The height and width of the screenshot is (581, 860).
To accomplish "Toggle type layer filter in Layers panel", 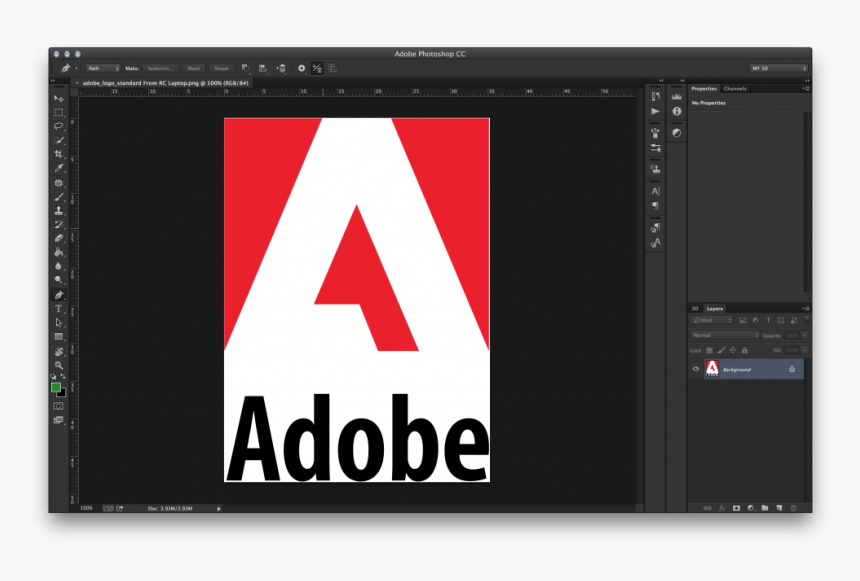I will click(x=768, y=320).
